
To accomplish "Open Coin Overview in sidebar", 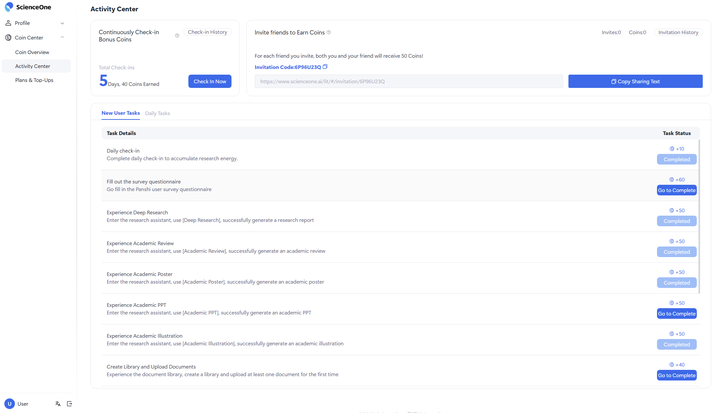I will pyautogui.click(x=32, y=52).
